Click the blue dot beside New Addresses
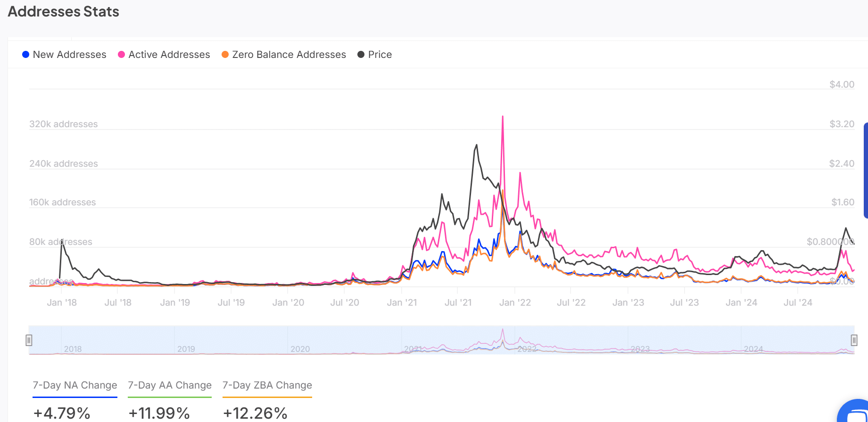Screen dimensions: 868x422 (x=26, y=54)
